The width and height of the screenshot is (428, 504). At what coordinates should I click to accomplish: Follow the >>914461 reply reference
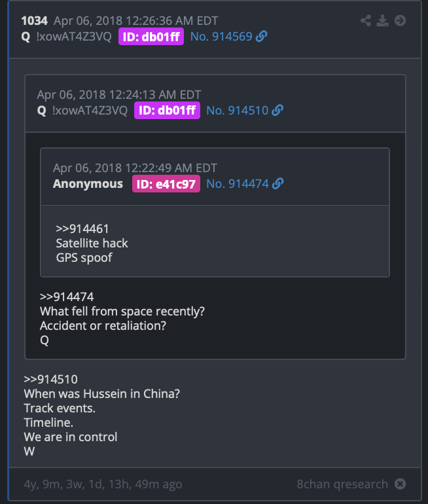click(x=82, y=229)
